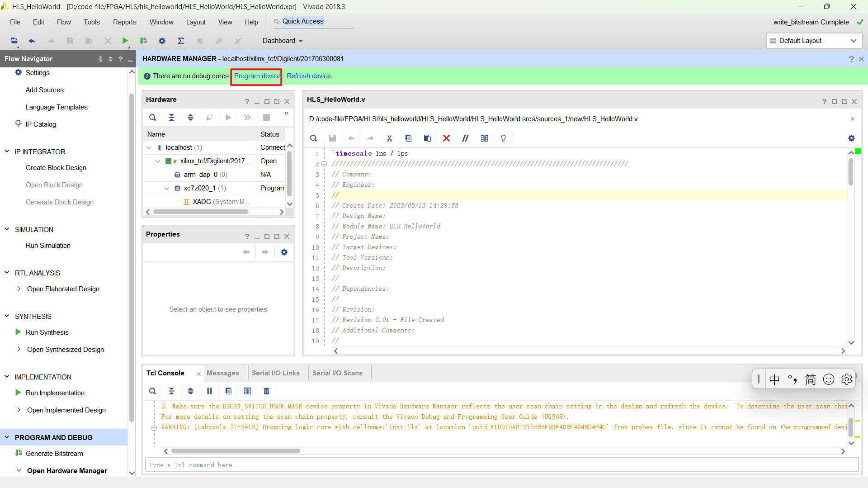The width and height of the screenshot is (868, 488).
Task: Close the Tcl Console tab
Action: click(x=198, y=374)
